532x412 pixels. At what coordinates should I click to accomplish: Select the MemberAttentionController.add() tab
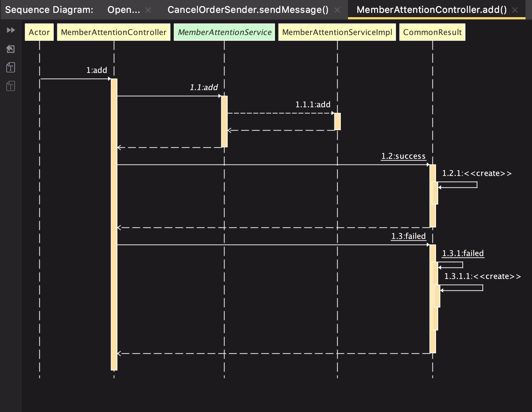(432, 10)
